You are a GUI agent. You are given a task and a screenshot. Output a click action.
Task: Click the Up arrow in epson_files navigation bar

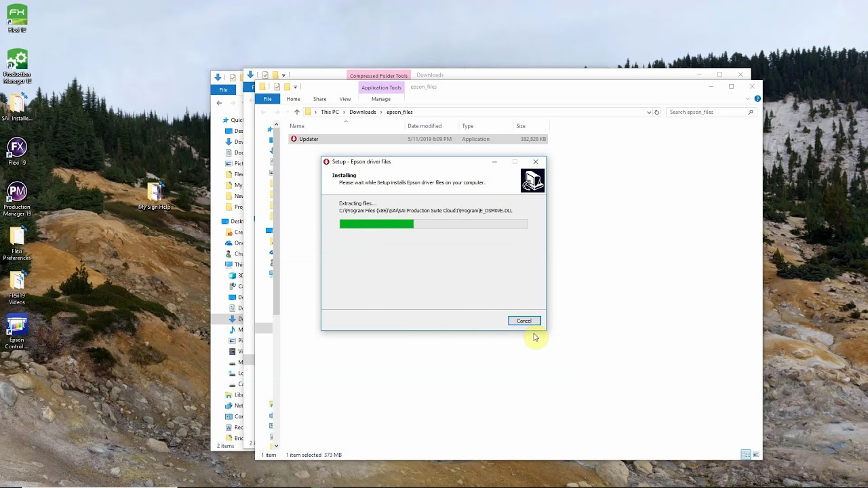[x=296, y=112]
